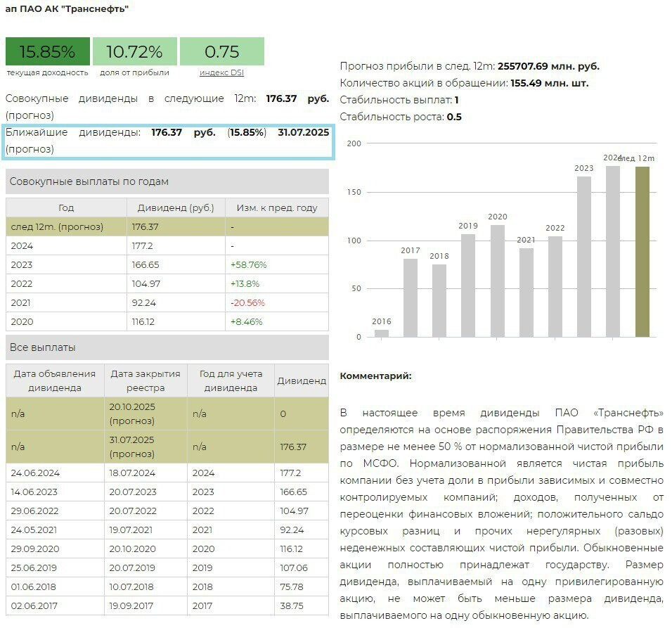Screen dimensions: 672x628
Task: Select the 2020 bar in the dividend chart
Action: click(x=497, y=281)
